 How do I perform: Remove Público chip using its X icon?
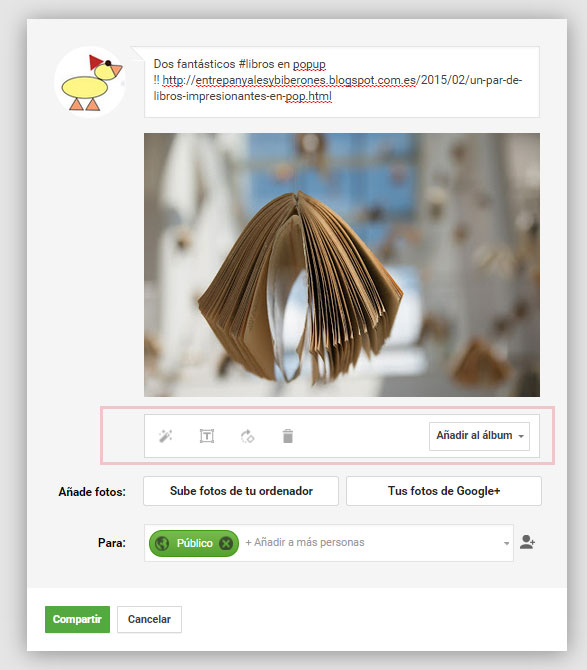point(226,543)
